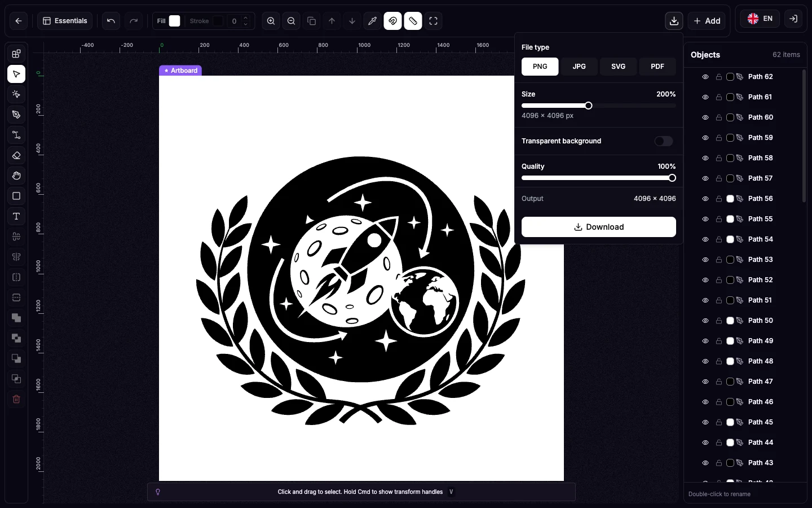Select the JPG file type

point(579,67)
